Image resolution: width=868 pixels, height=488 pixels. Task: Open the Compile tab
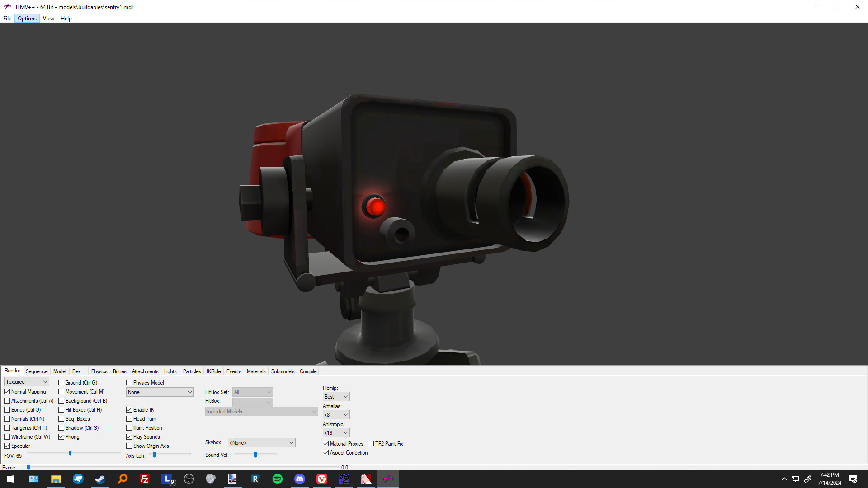[x=308, y=371]
